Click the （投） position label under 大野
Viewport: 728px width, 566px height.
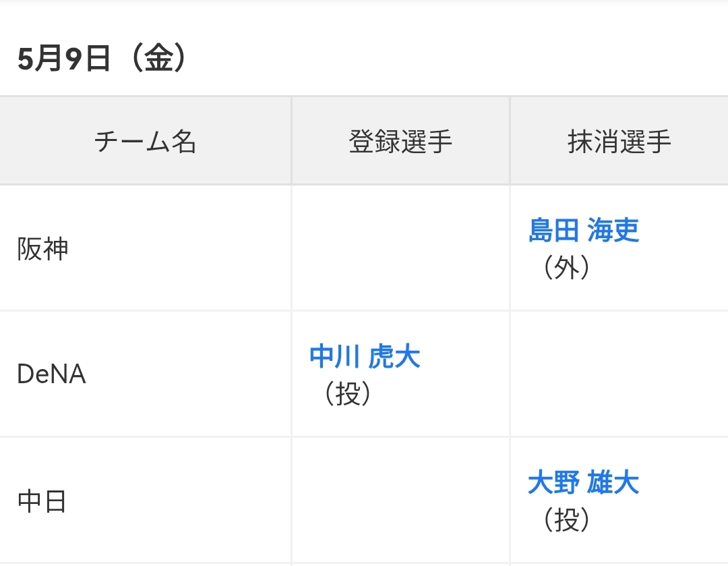click(566, 520)
